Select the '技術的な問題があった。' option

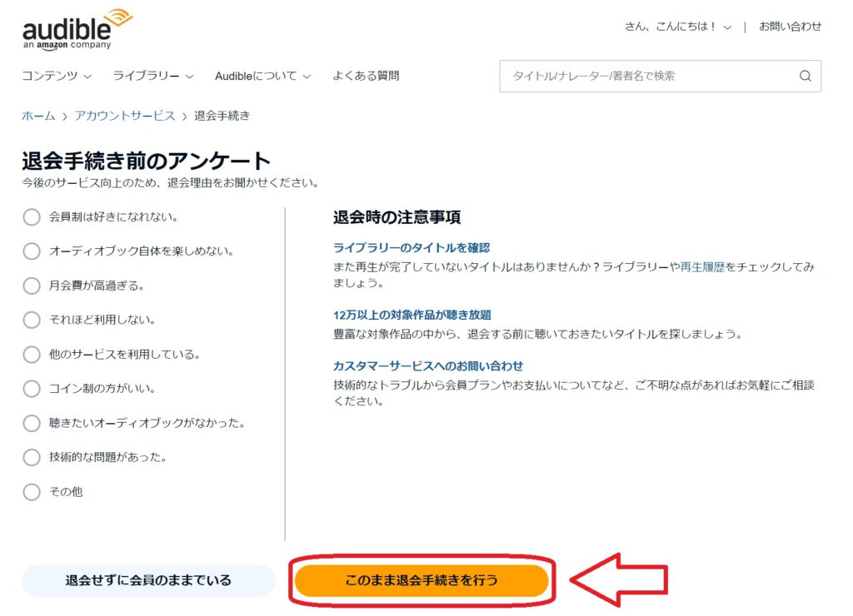coord(32,458)
